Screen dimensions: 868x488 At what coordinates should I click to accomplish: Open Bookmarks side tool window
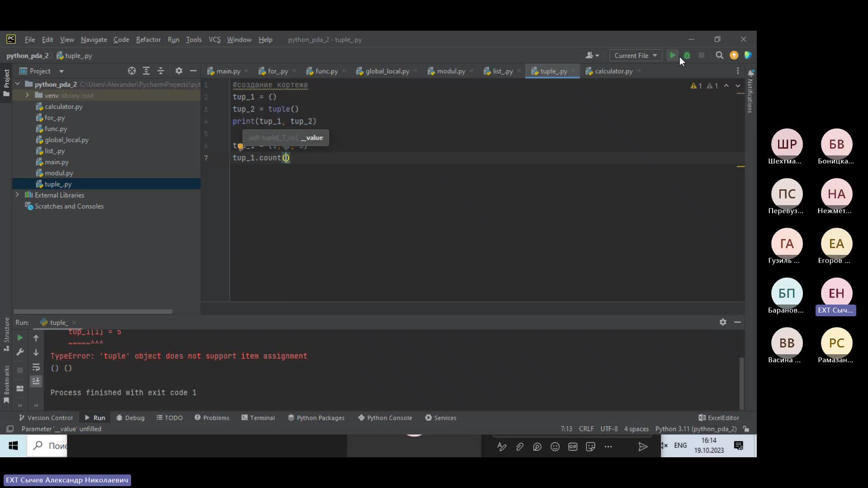[x=6, y=384]
